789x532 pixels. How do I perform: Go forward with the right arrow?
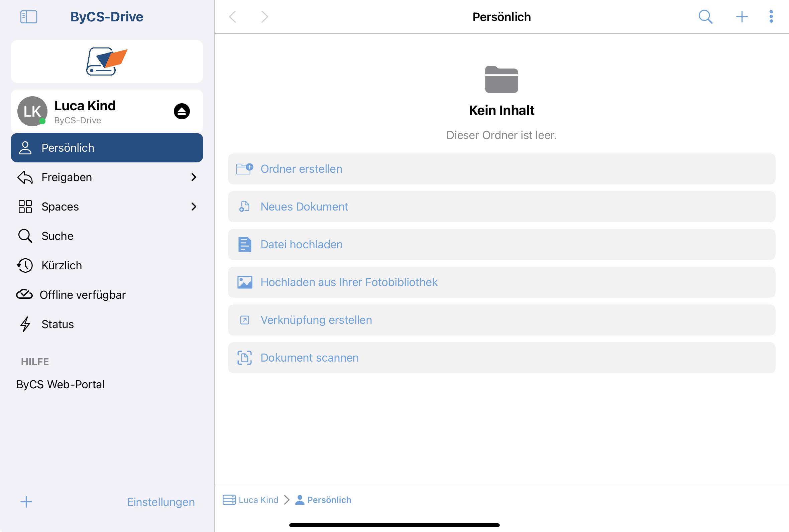pyautogui.click(x=264, y=17)
